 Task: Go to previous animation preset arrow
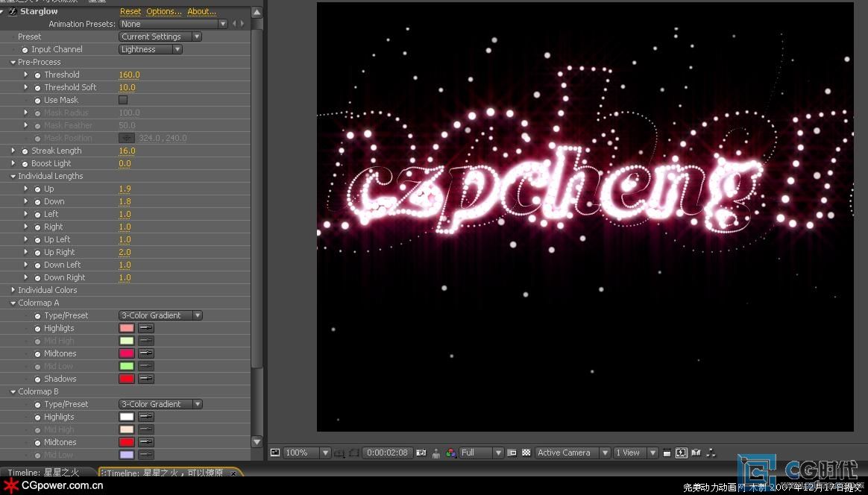click(235, 24)
